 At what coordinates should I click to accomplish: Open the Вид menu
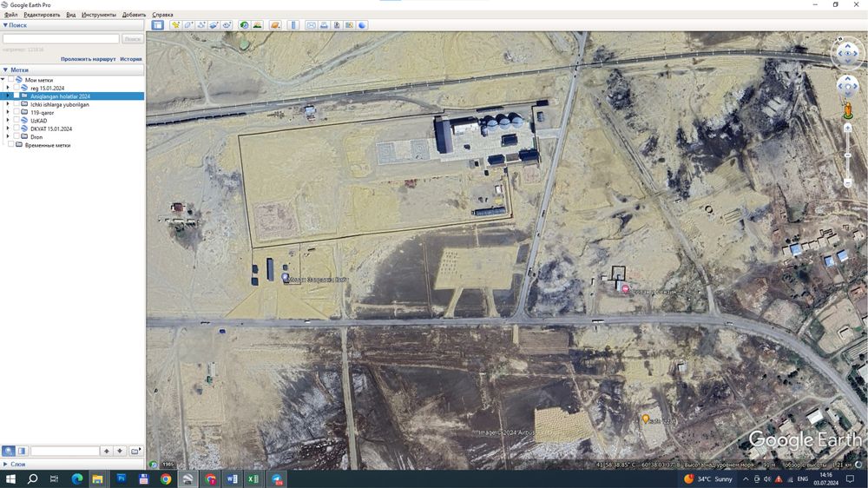pyautogui.click(x=71, y=15)
